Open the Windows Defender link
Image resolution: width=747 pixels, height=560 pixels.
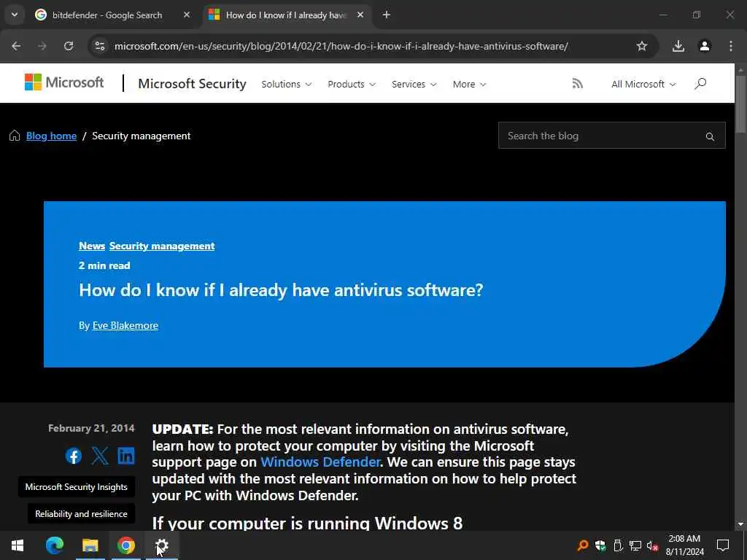321,462
